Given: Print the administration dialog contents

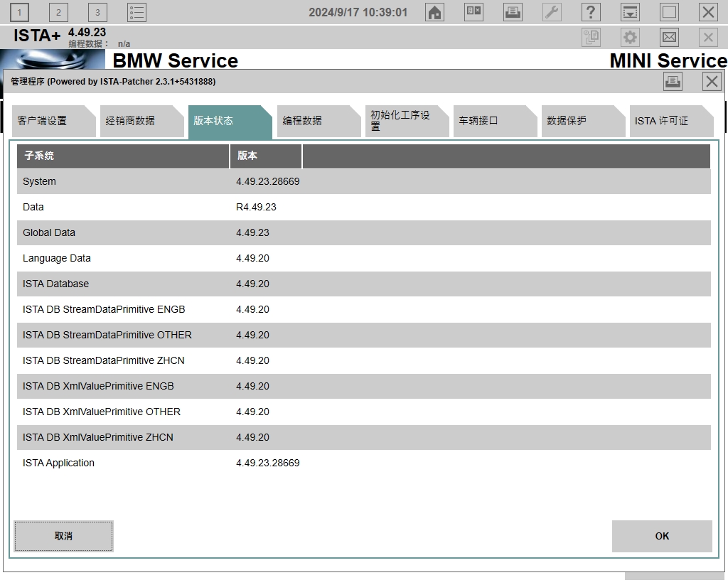Looking at the screenshot, I should point(673,82).
